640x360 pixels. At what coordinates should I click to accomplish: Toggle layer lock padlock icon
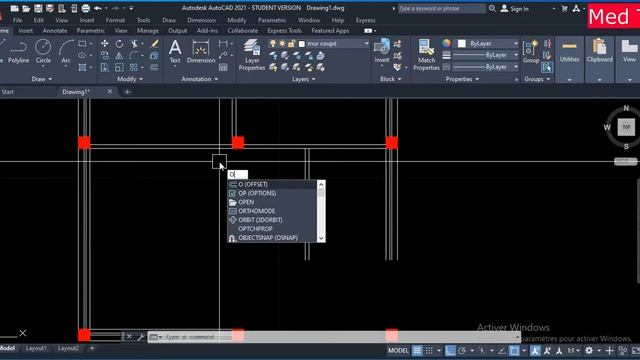(x=291, y=44)
